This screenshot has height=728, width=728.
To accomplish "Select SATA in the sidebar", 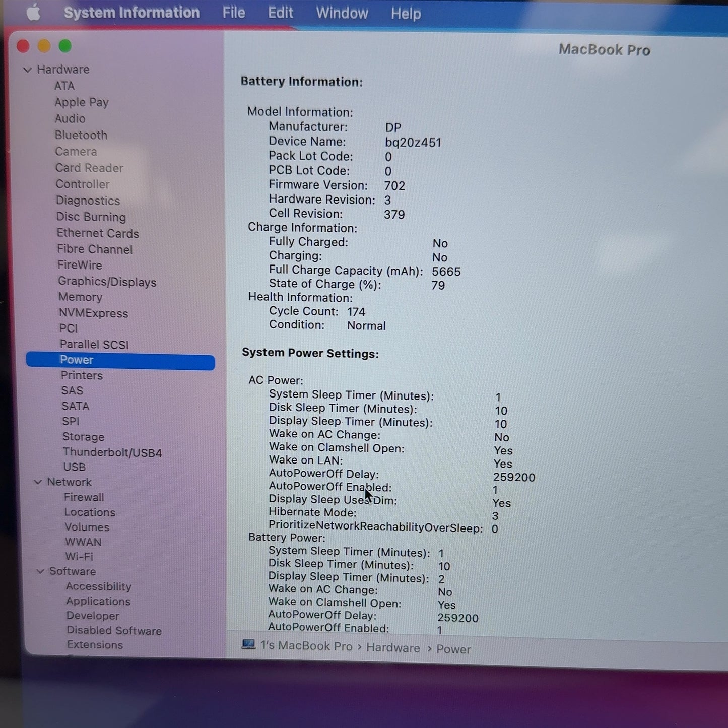I will 76,406.
